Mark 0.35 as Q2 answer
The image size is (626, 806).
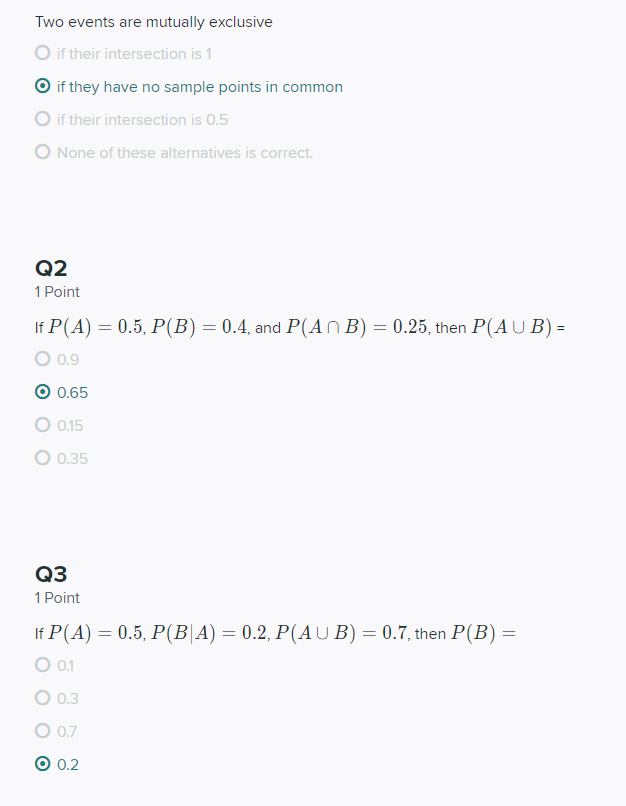(42, 458)
